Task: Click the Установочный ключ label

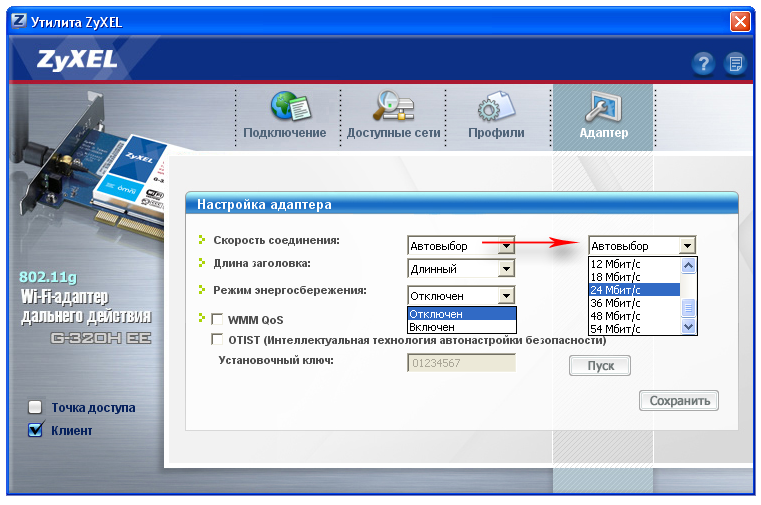Action: pyautogui.click(x=276, y=360)
